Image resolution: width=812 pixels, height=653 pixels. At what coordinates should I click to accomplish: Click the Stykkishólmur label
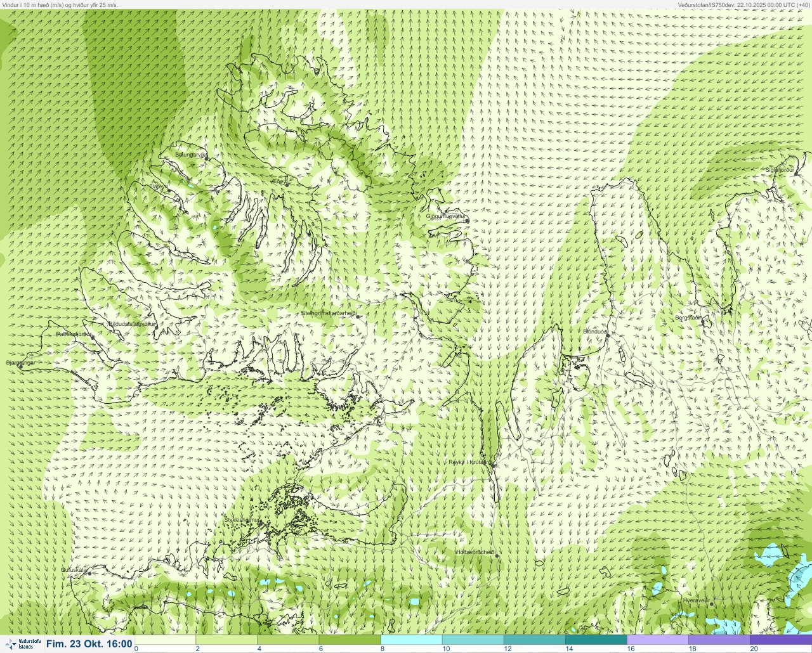(x=242, y=520)
